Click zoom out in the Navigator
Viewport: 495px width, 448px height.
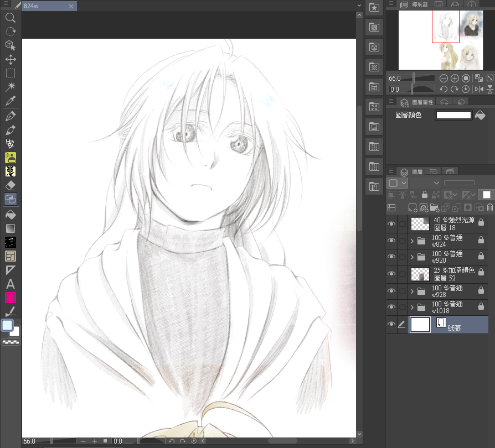[444, 78]
